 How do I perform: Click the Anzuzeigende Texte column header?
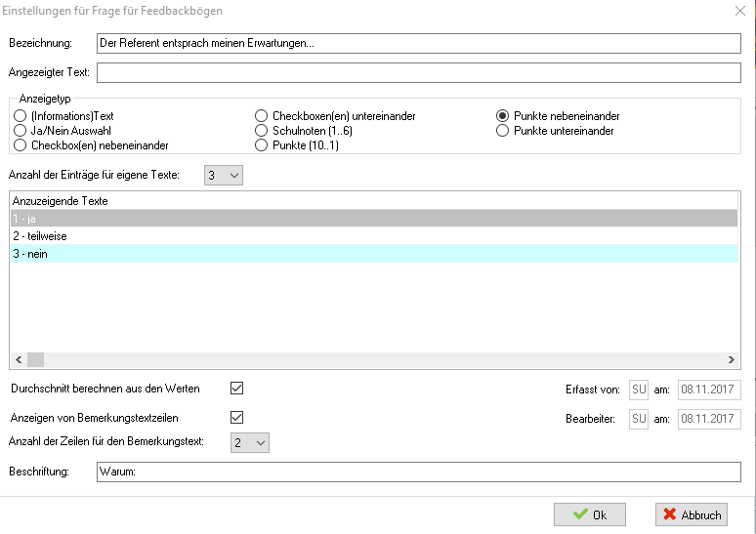click(374, 201)
